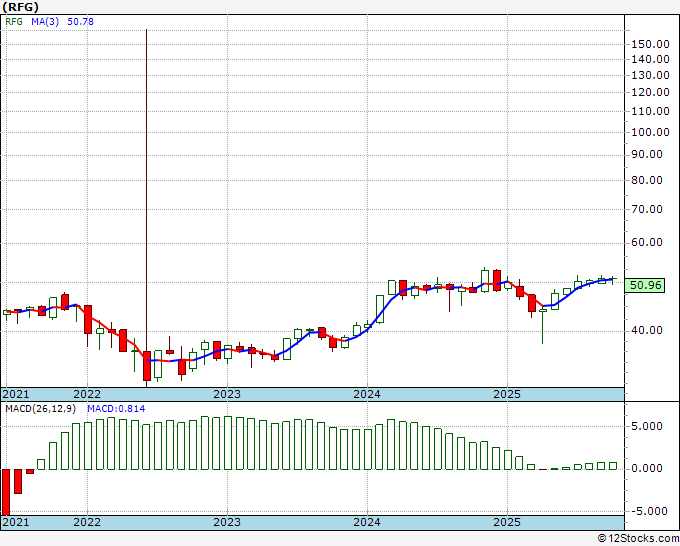
Task: Select the MA(3) legend label
Action: point(45,22)
